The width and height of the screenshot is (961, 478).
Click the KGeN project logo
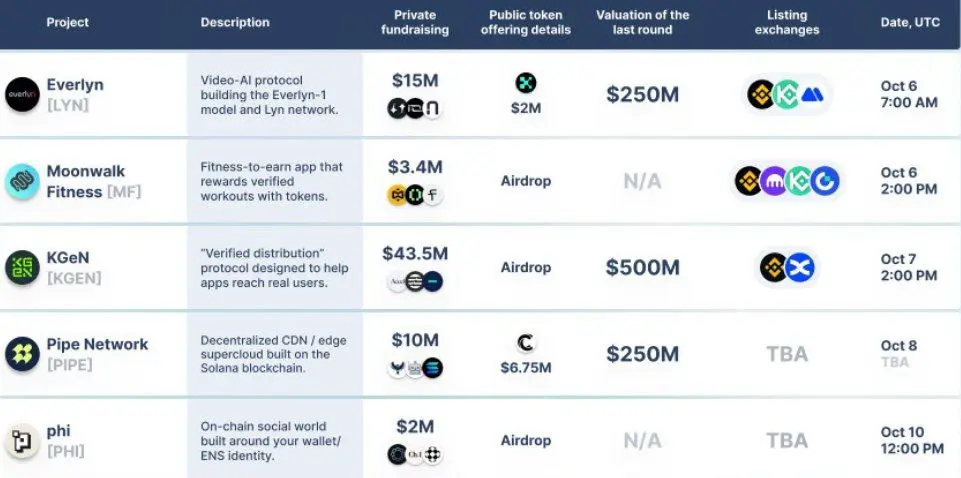tap(22, 267)
